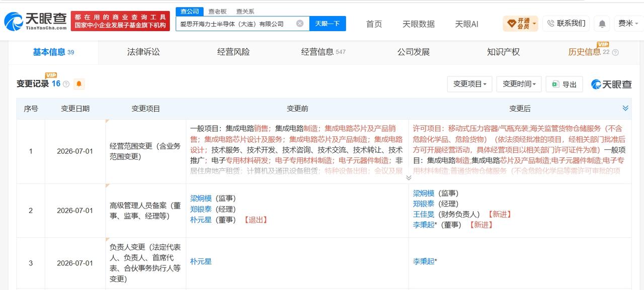Open 李秉起 (董事) link in row 2
This screenshot has height=290, width=644.
[424, 225]
